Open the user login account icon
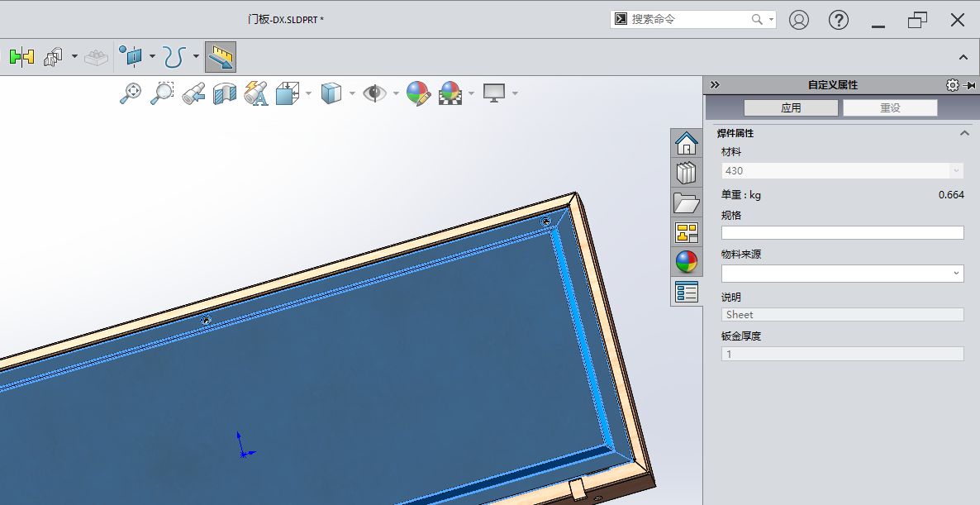 pos(799,20)
